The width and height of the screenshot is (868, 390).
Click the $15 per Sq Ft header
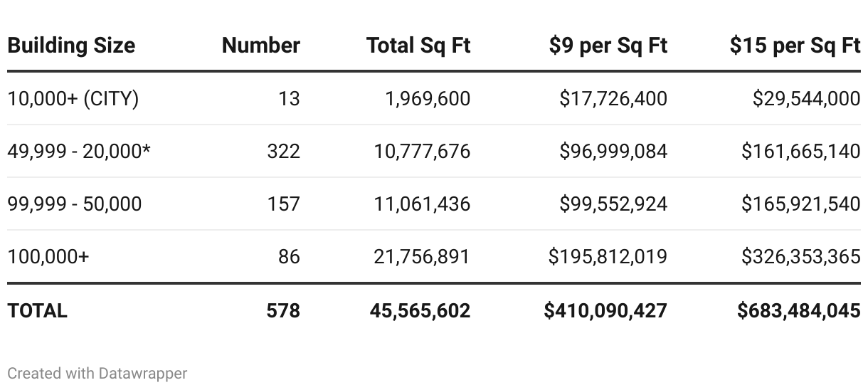(795, 46)
